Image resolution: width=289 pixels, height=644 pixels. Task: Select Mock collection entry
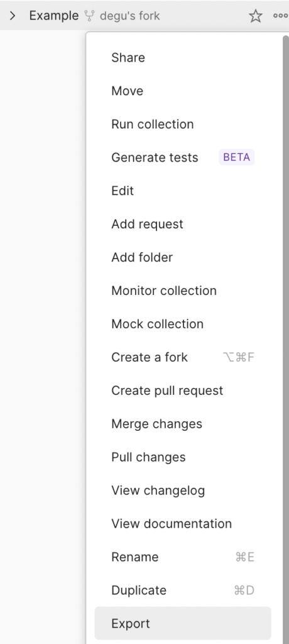tap(183, 324)
